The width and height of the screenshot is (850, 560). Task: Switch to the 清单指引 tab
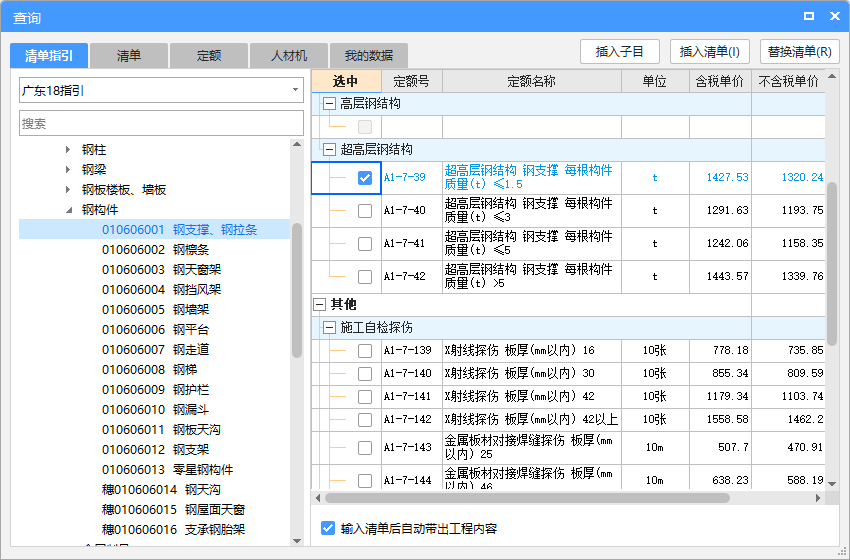coord(49,55)
